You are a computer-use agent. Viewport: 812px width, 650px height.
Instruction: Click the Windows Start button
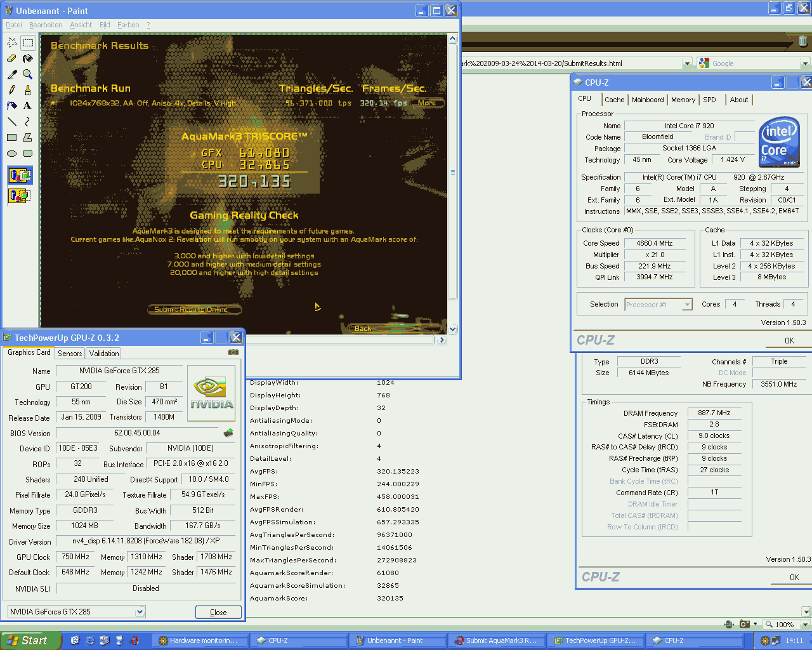pyautogui.click(x=31, y=640)
